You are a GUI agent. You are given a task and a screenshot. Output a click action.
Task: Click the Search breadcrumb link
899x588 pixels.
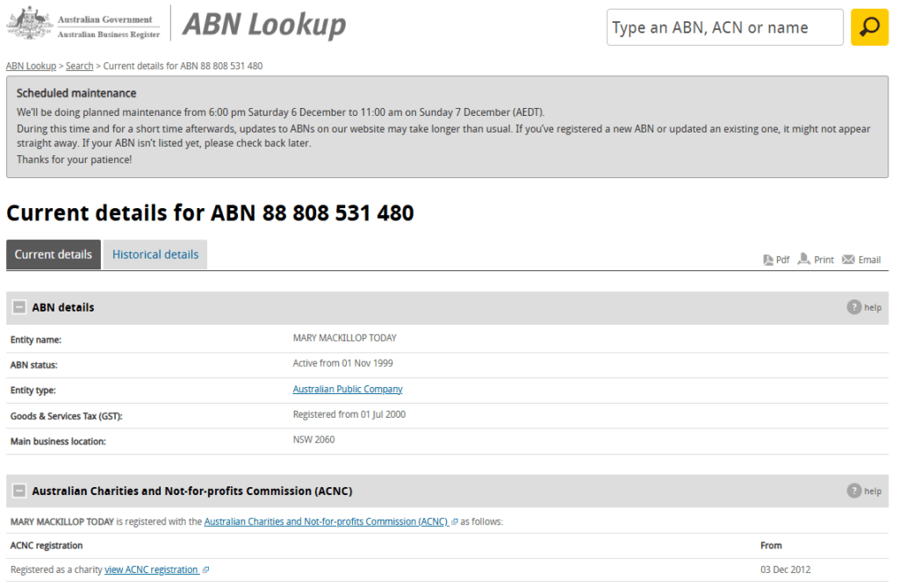tap(79, 65)
